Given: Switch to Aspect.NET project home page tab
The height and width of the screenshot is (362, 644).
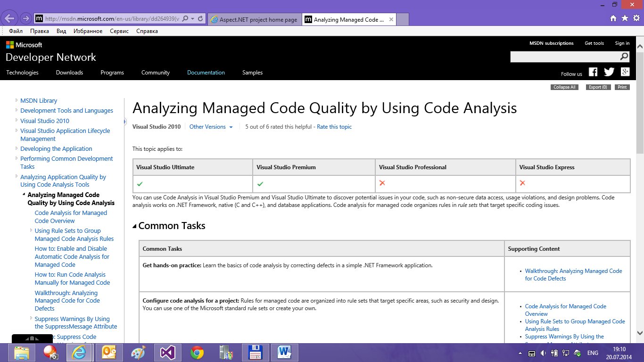Looking at the screenshot, I should (254, 19).
